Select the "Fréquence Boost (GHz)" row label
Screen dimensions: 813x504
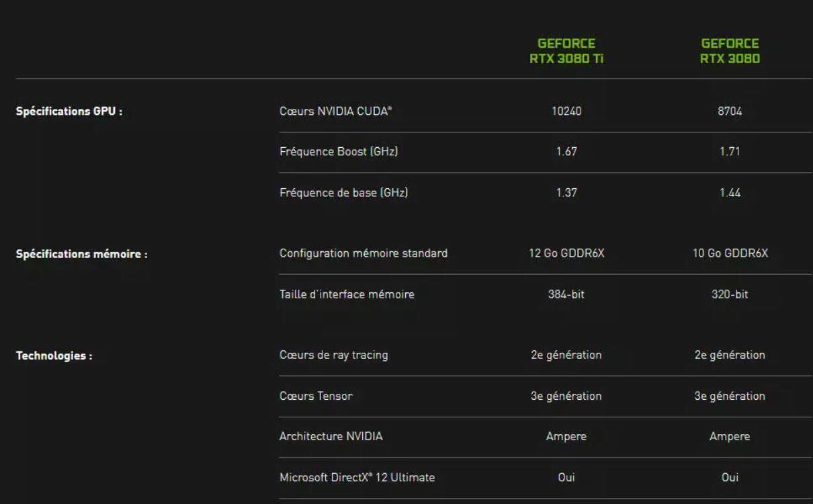click(x=339, y=152)
